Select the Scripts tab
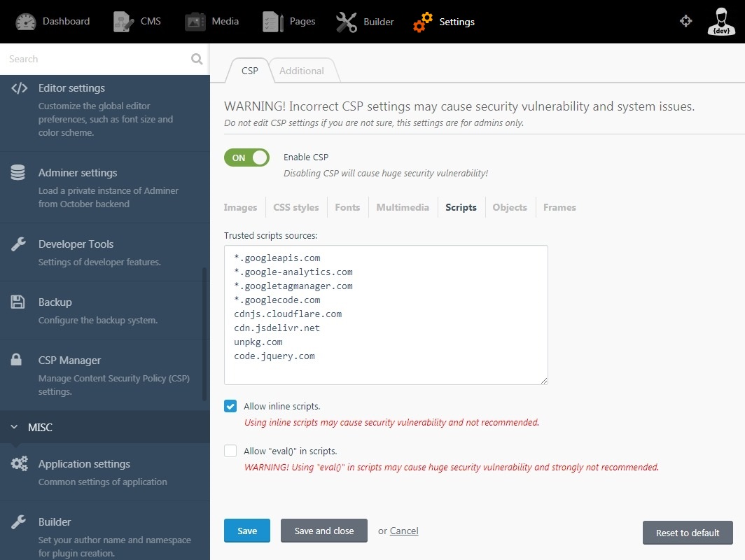Image resolution: width=745 pixels, height=560 pixels. [x=461, y=208]
